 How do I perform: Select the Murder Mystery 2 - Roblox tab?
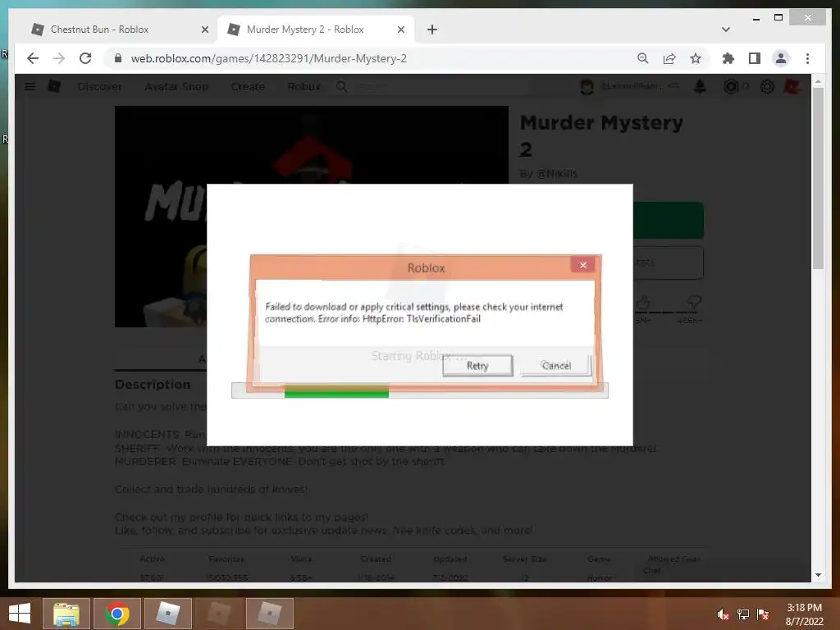(x=316, y=30)
